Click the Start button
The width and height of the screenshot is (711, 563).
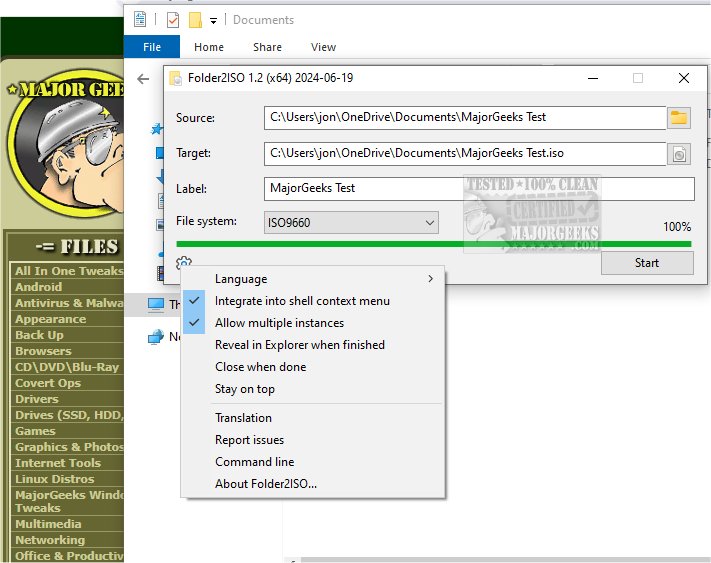click(647, 263)
